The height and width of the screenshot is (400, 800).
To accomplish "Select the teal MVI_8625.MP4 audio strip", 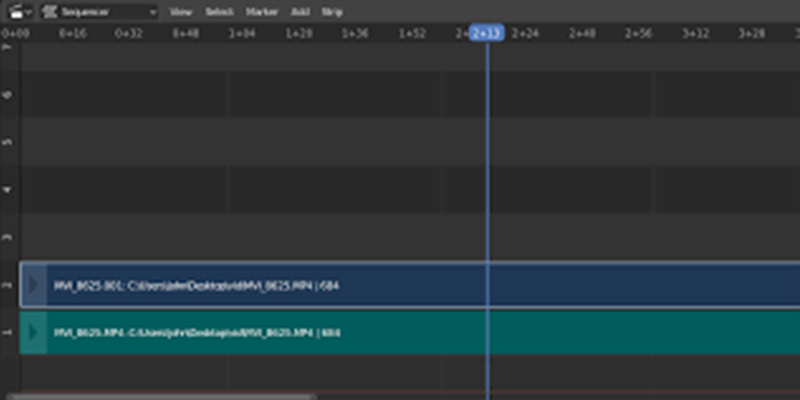I will pos(410,333).
